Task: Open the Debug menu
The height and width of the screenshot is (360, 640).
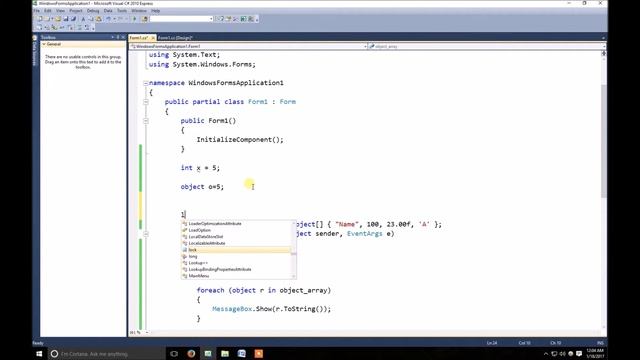Action: tap(93, 11)
